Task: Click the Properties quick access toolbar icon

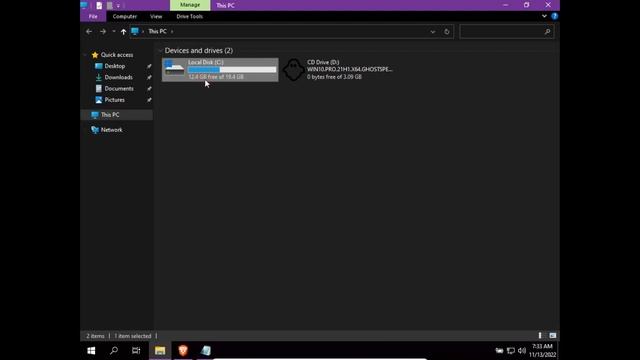Action: click(x=99, y=5)
